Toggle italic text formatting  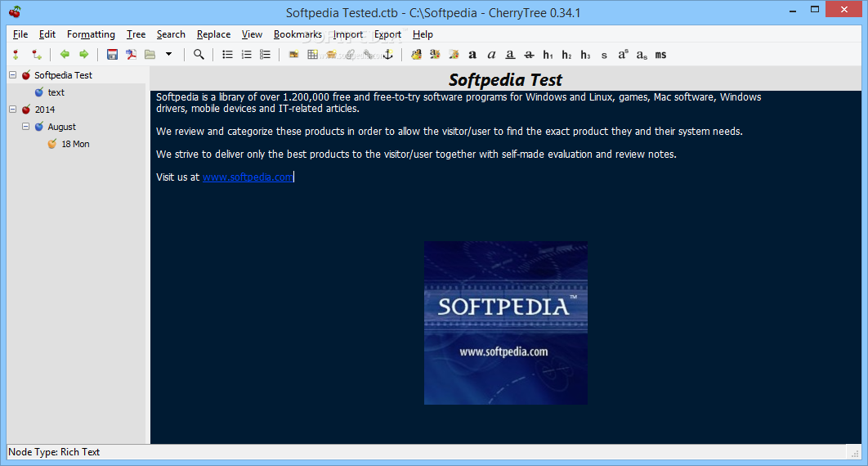(x=491, y=54)
